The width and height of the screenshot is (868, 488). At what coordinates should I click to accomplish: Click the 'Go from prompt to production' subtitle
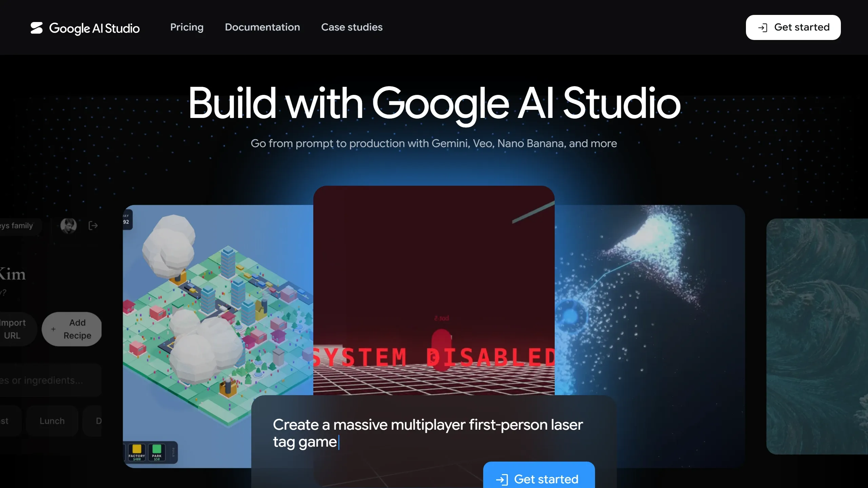click(x=434, y=143)
